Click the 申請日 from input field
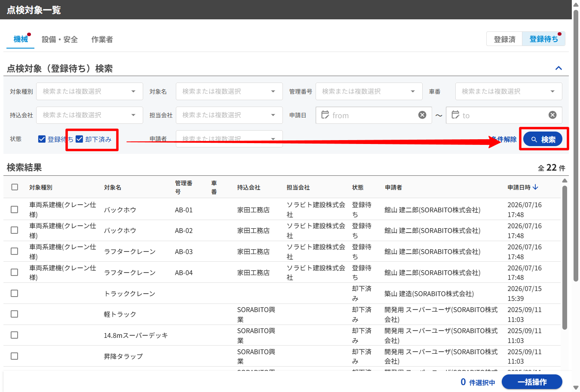Viewport: 580px width, 392px height. [374, 115]
